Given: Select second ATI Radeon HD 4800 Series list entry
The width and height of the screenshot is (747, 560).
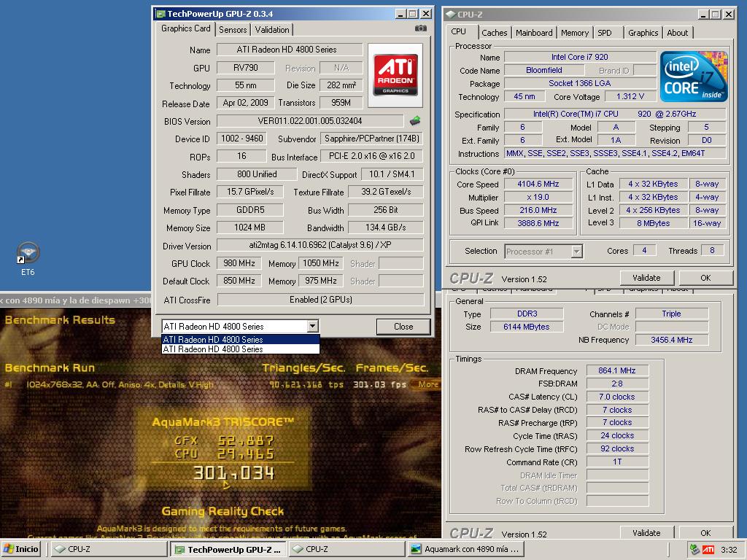Looking at the screenshot, I should pos(241,349).
